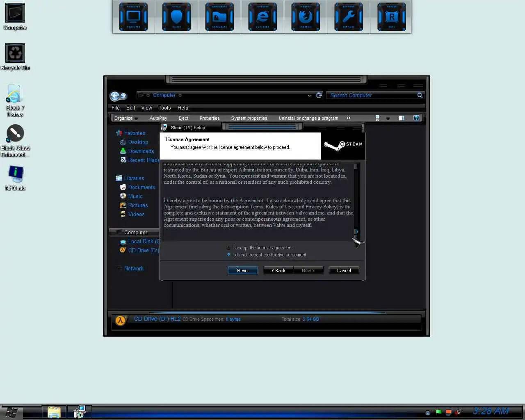
Task: Select the NFO info desktop icon
Action: tap(15, 178)
